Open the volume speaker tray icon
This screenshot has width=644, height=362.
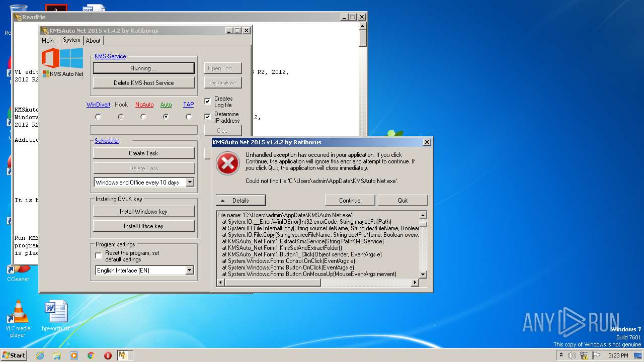(x=572, y=355)
